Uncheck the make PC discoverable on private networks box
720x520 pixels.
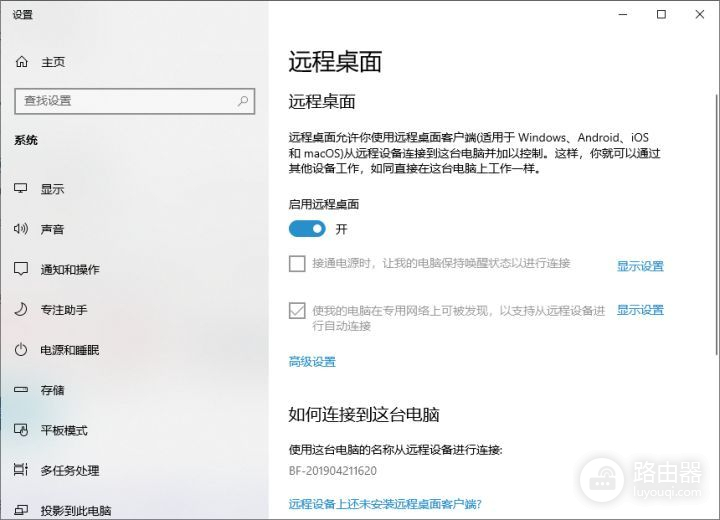[x=297, y=311]
